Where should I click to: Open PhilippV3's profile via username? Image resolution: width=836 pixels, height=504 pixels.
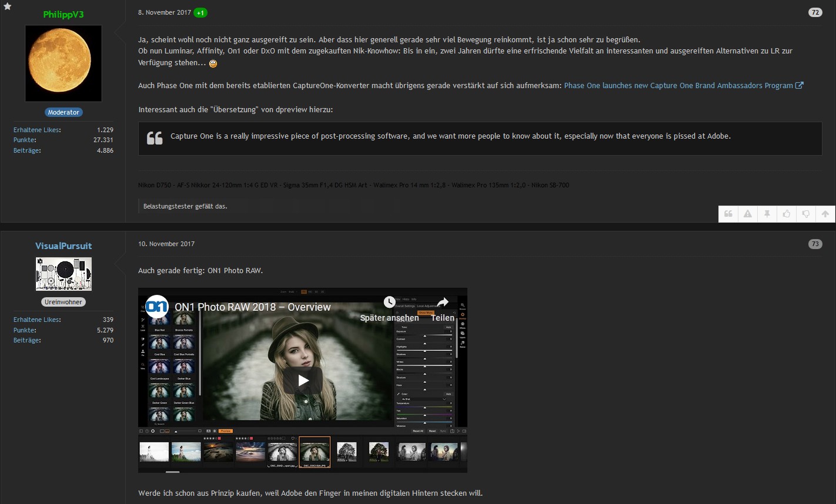pyautogui.click(x=63, y=15)
